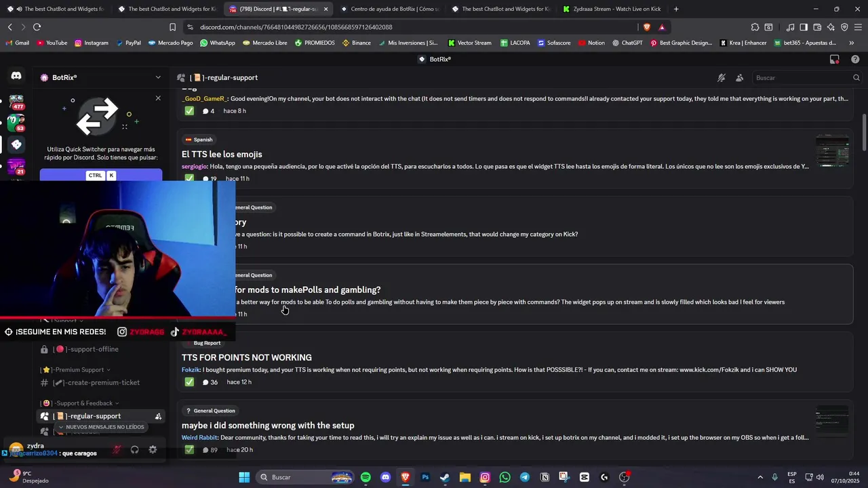
Task: Open browser extensions puzzle icon
Action: (755, 27)
